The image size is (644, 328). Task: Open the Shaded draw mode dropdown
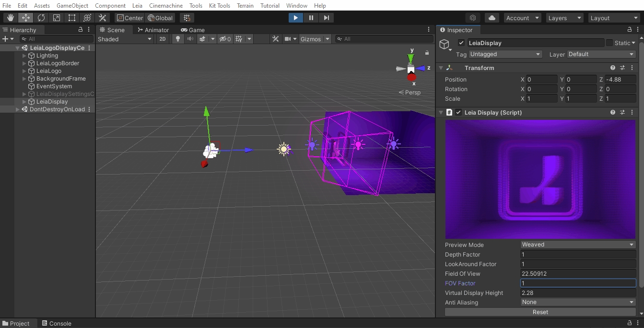click(x=125, y=39)
